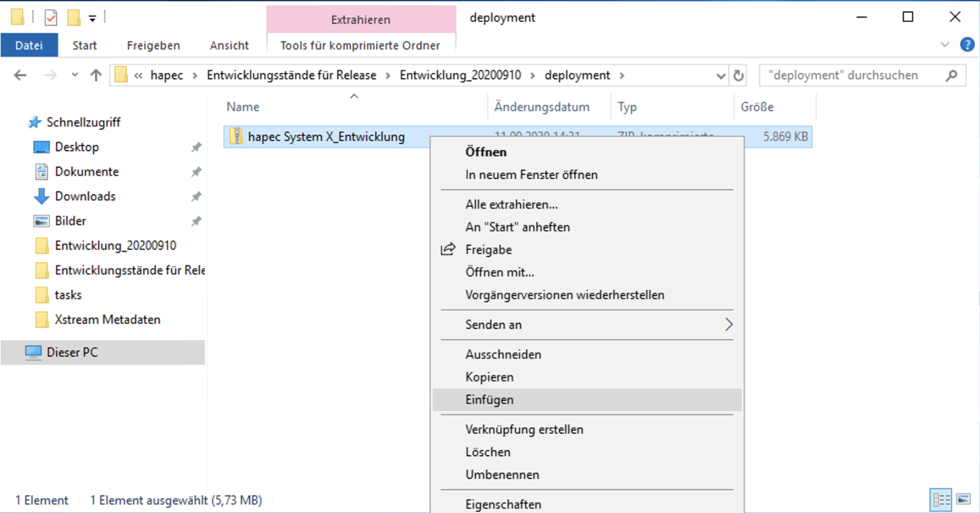980x513 pixels.
Task: Choose Alle extrahieren from context menu
Action: coord(511,204)
